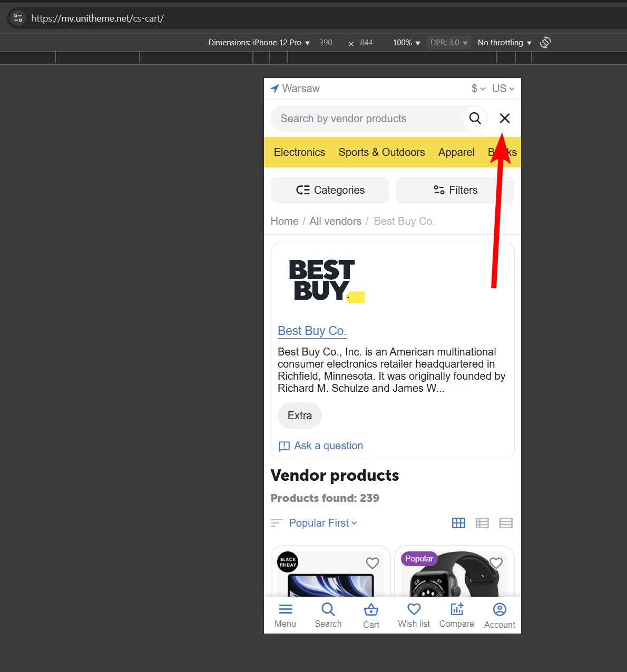This screenshot has width=627, height=672.
Task: Click the Extra button on the vendor card
Action: pyautogui.click(x=300, y=416)
